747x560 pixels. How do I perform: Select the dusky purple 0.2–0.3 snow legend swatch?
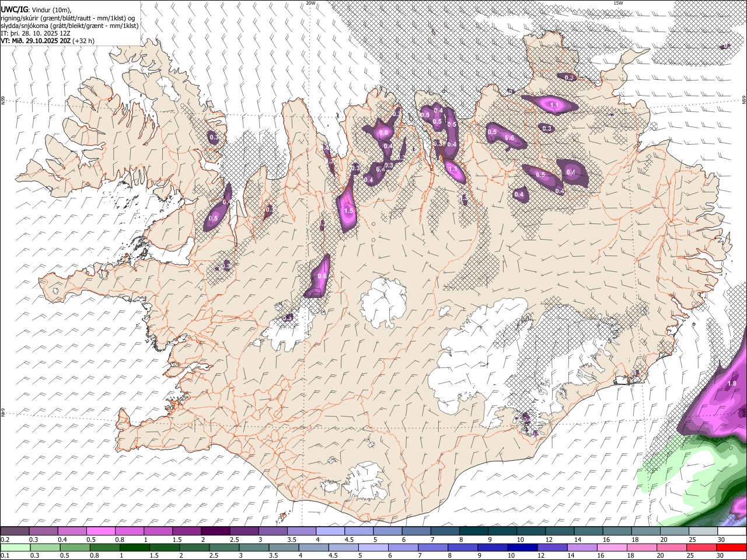click(15, 531)
